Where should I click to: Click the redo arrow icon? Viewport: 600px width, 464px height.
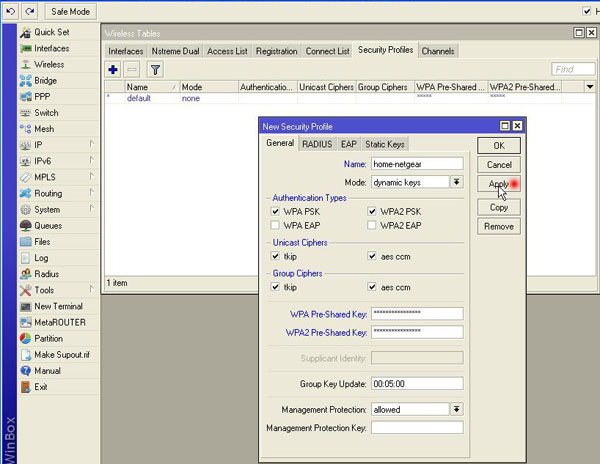click(x=29, y=11)
